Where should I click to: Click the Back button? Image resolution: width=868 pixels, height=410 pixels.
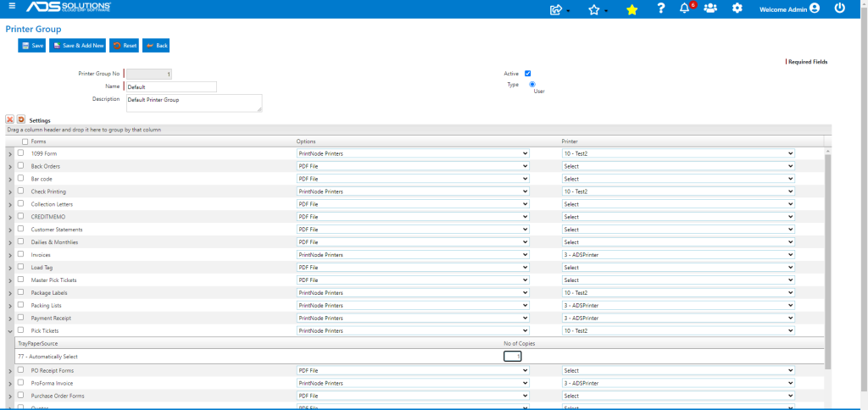coord(156,46)
